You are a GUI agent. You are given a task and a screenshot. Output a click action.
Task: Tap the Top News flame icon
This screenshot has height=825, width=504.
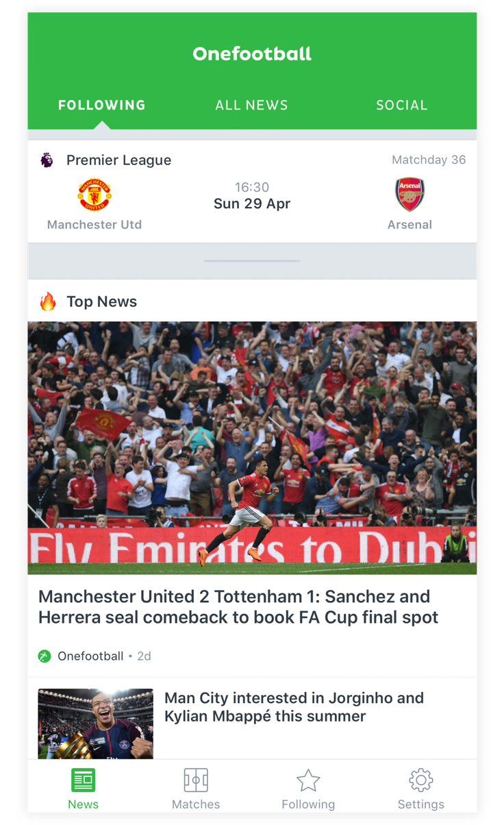48,301
